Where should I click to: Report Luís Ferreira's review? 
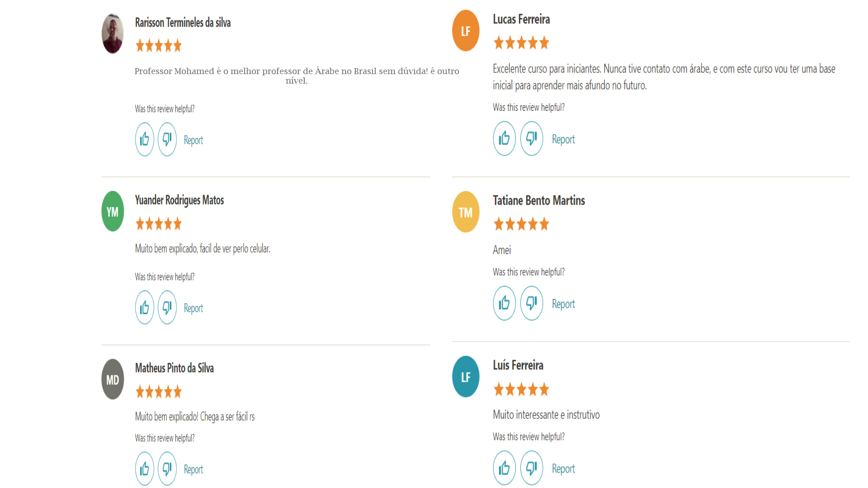pos(563,469)
